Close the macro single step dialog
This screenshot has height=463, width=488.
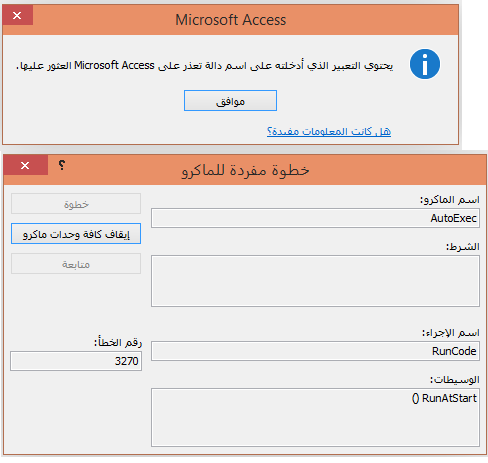25,165
